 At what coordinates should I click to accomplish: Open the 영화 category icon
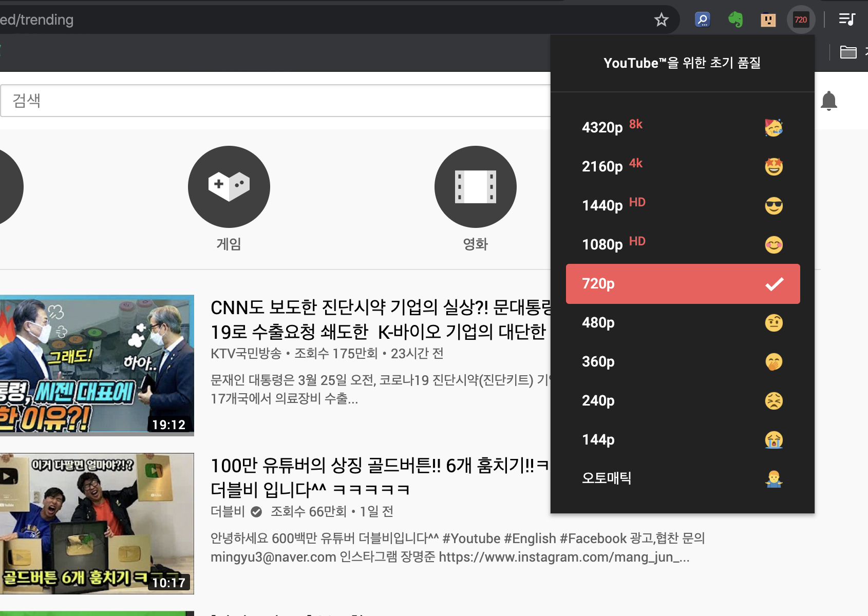[476, 187]
